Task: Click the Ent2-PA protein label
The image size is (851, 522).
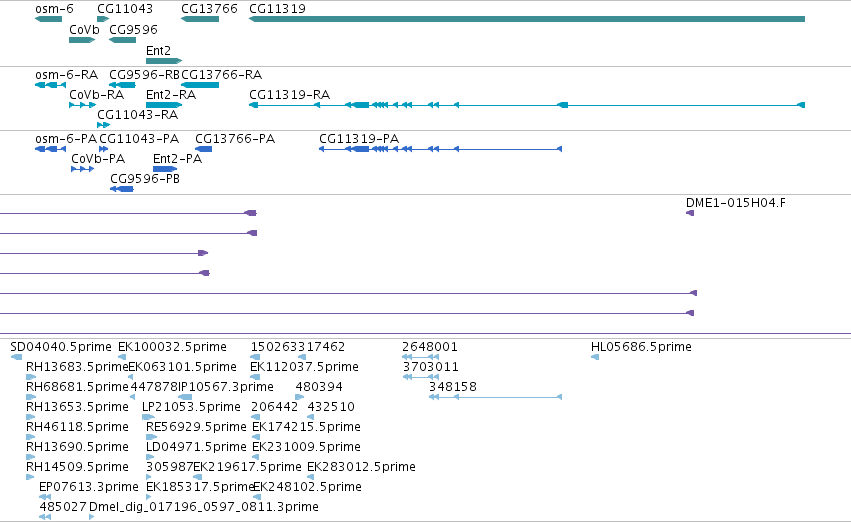Action: pyautogui.click(x=177, y=159)
